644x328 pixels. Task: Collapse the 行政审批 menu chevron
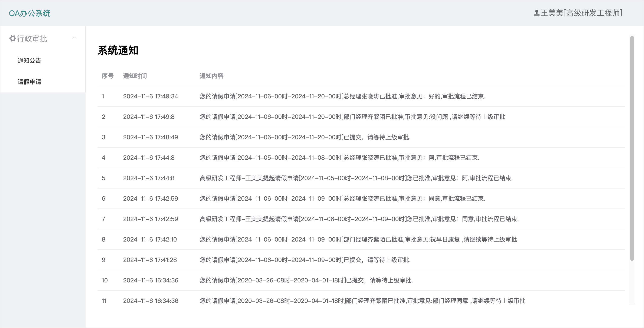(74, 38)
